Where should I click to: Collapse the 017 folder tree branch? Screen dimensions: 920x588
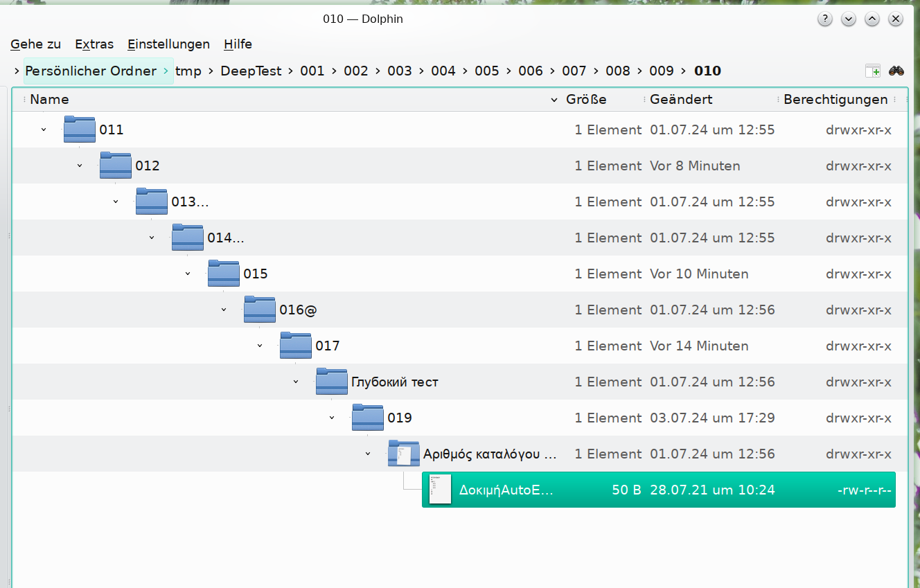coord(260,346)
